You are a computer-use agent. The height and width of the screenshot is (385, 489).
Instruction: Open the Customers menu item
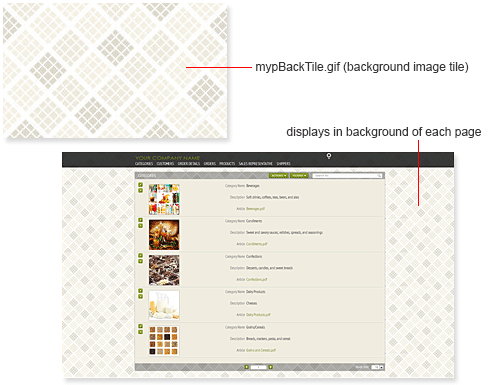pyautogui.click(x=165, y=164)
